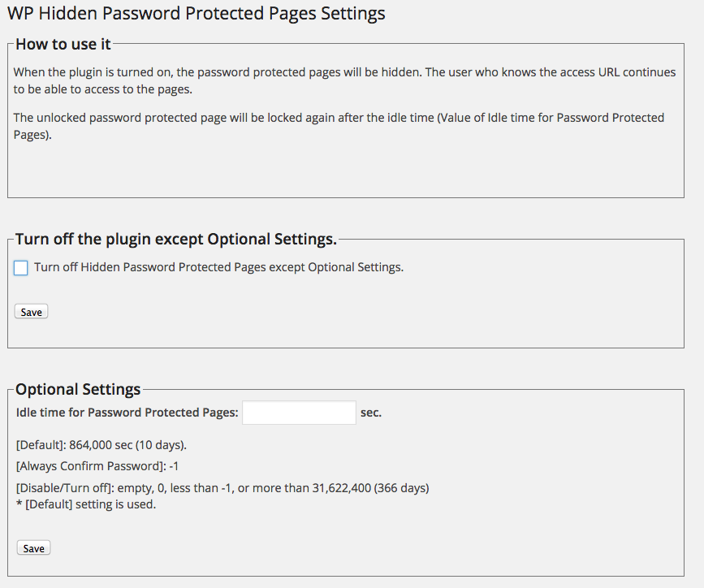Enable the Turn off Hidden Password Protected Pages checkbox
Viewport: 704px width, 588px height.
(20, 268)
